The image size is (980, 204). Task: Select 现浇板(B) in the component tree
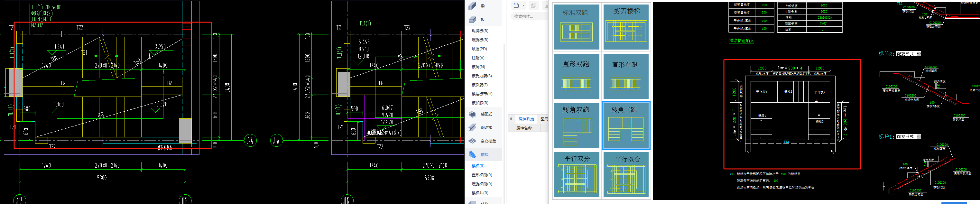point(480,31)
